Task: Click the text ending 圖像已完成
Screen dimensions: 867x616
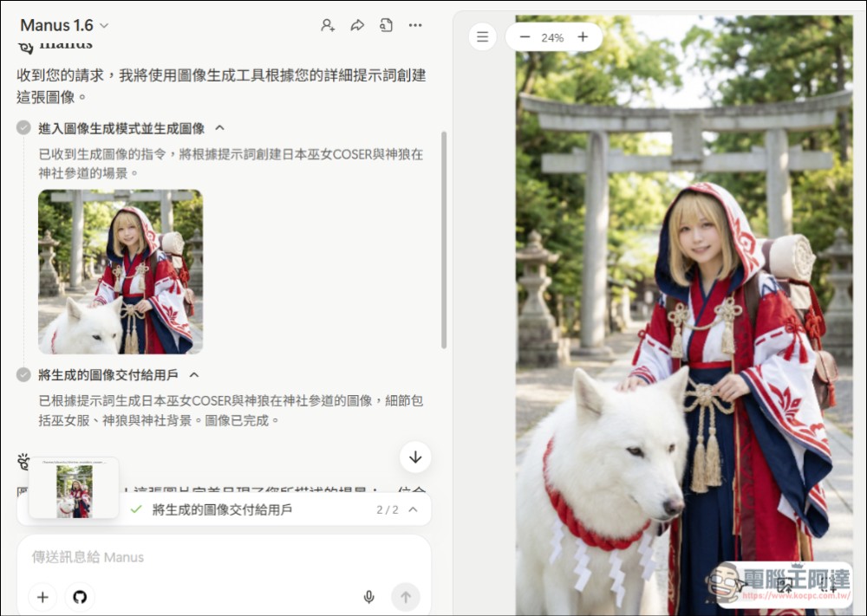Action: point(231,411)
